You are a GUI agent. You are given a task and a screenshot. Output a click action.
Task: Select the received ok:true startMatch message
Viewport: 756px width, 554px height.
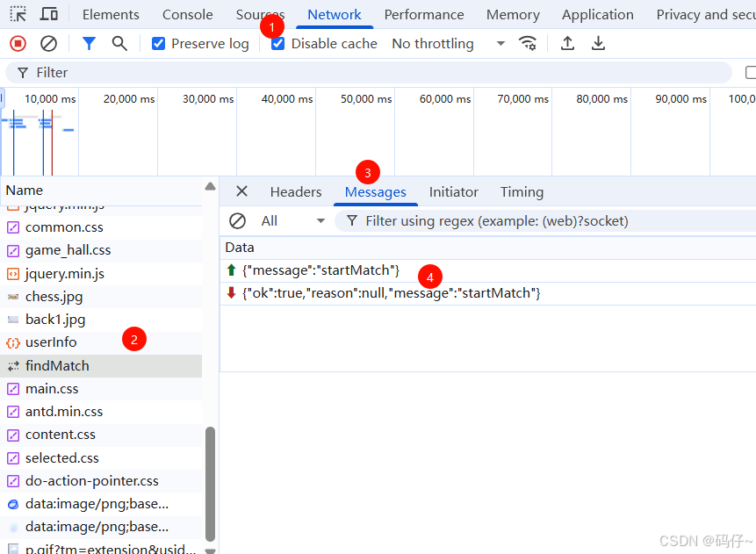coord(488,293)
